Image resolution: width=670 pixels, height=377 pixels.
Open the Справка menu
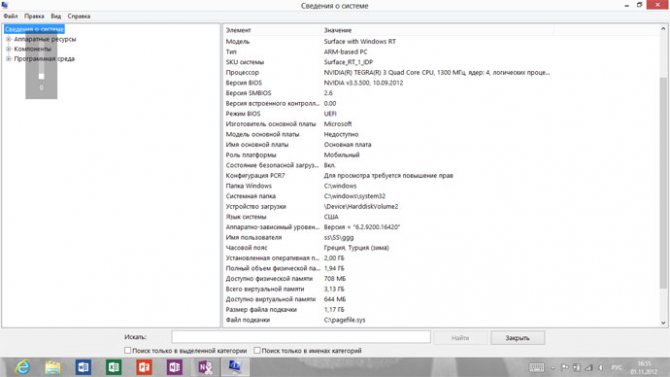pos(79,16)
